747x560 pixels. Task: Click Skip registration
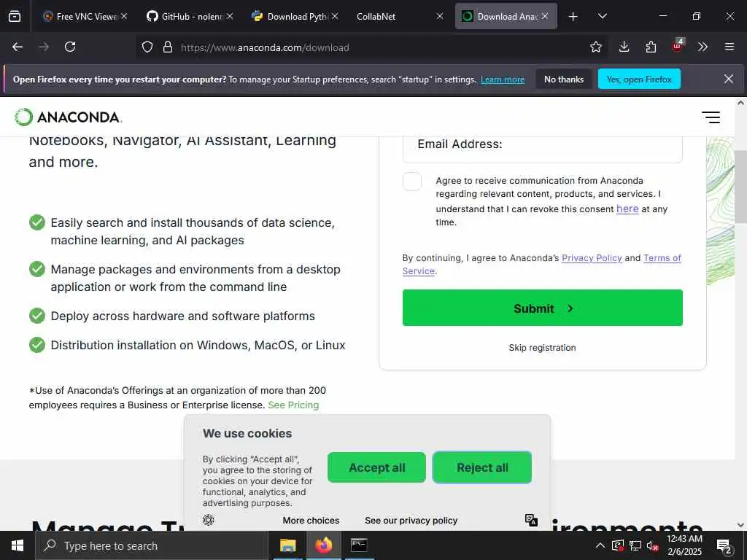(x=542, y=348)
